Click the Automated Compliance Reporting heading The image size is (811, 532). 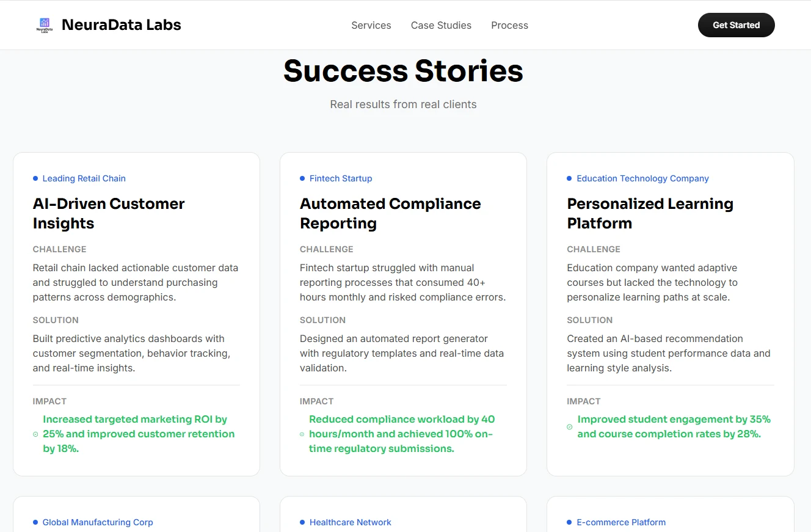(390, 213)
